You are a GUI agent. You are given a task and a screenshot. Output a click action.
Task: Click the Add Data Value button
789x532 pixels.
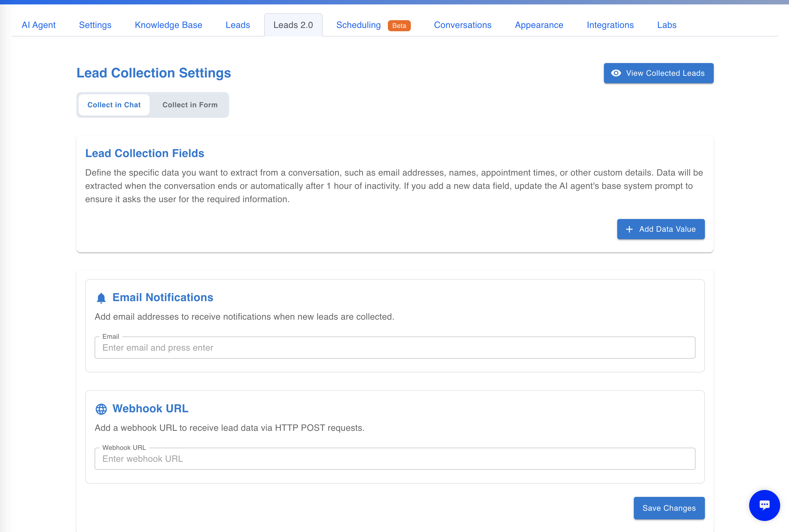pyautogui.click(x=661, y=229)
